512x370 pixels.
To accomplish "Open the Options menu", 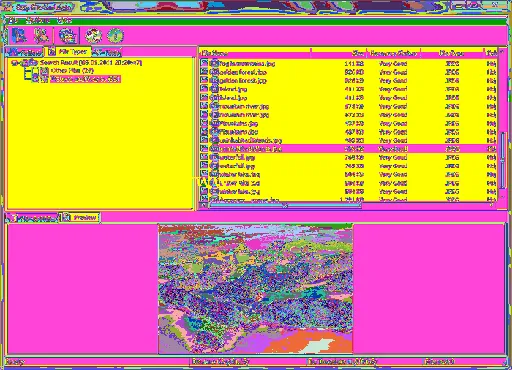I will (38, 21).
